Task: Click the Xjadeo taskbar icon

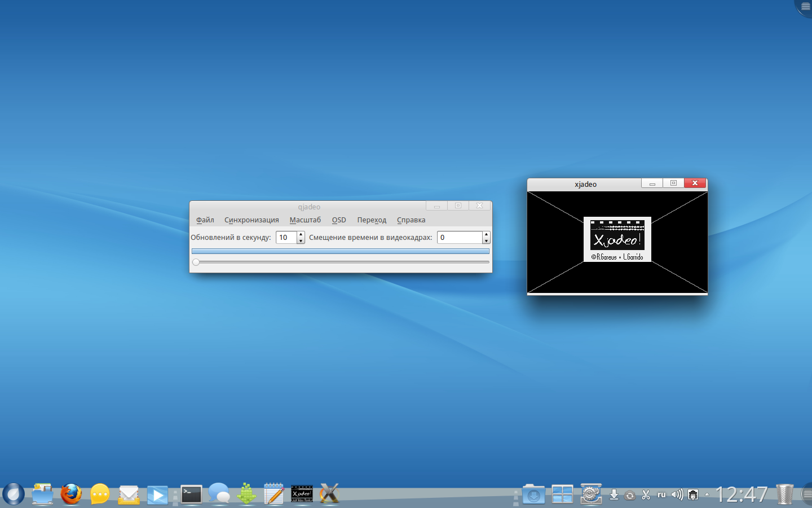Action: [x=302, y=494]
